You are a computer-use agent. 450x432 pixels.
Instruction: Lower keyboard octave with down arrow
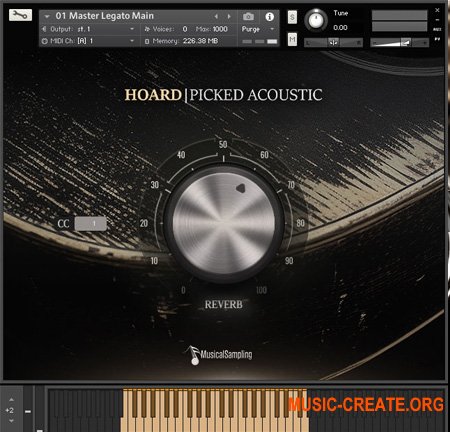[11, 421]
